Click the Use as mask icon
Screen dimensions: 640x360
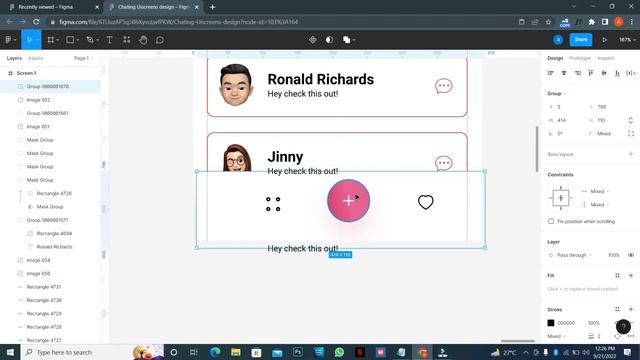[329, 40]
